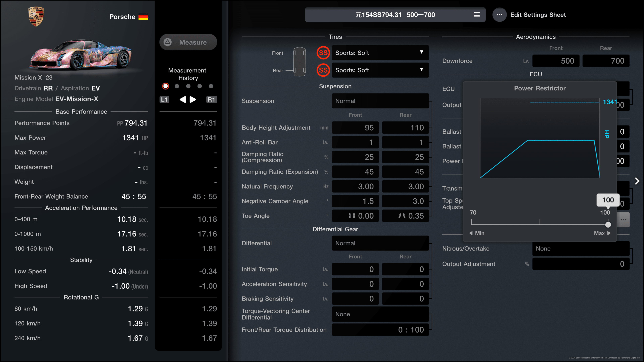The image size is (644, 362).
Task: Edit Output Adjustment percent value
Action: (x=581, y=264)
